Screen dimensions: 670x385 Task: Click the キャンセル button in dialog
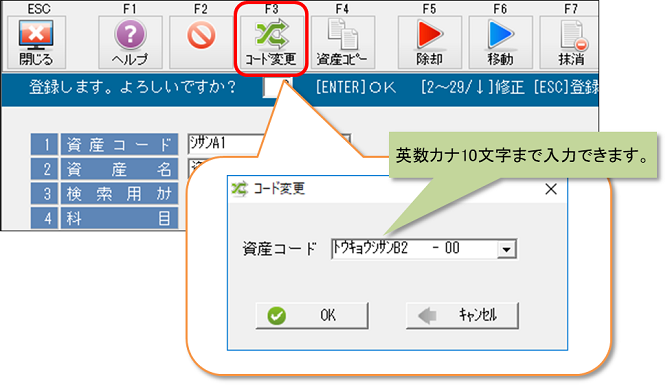pyautogui.click(x=462, y=316)
